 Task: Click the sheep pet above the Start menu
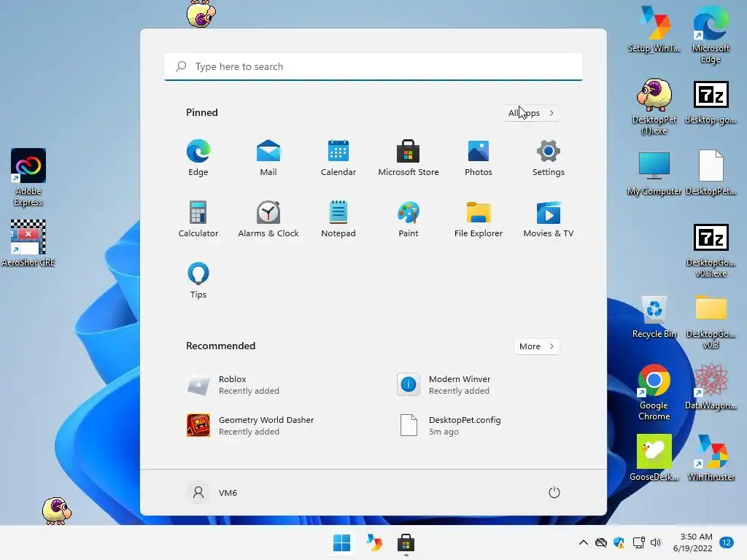click(201, 14)
